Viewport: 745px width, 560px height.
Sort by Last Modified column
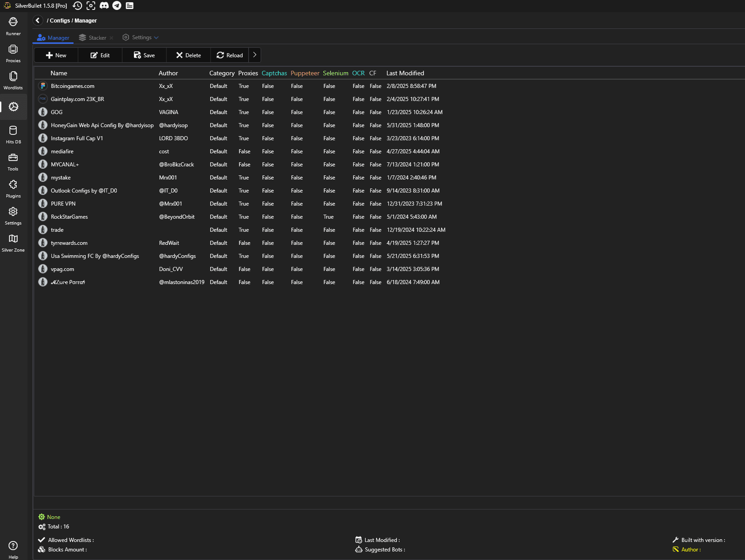pyautogui.click(x=405, y=73)
